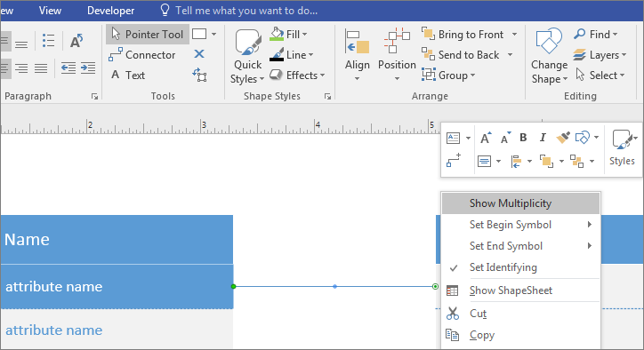The width and height of the screenshot is (644, 350).
Task: Switch to the View tab
Action: (50, 11)
